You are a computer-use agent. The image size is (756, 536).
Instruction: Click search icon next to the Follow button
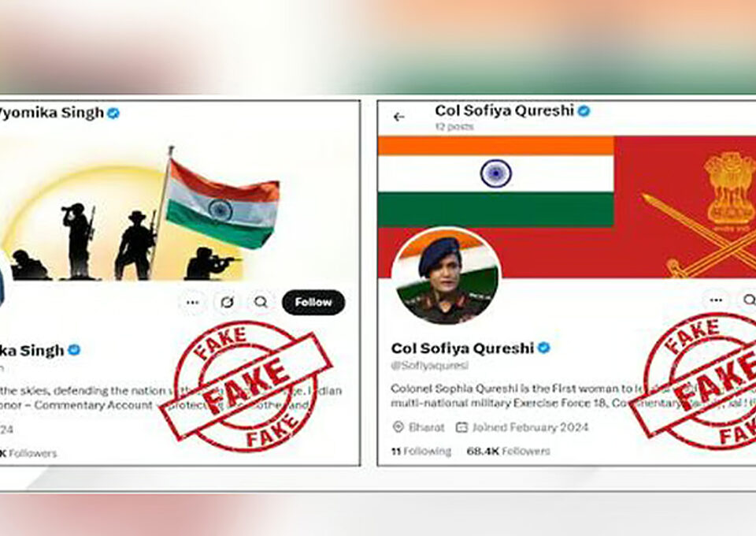(x=261, y=303)
